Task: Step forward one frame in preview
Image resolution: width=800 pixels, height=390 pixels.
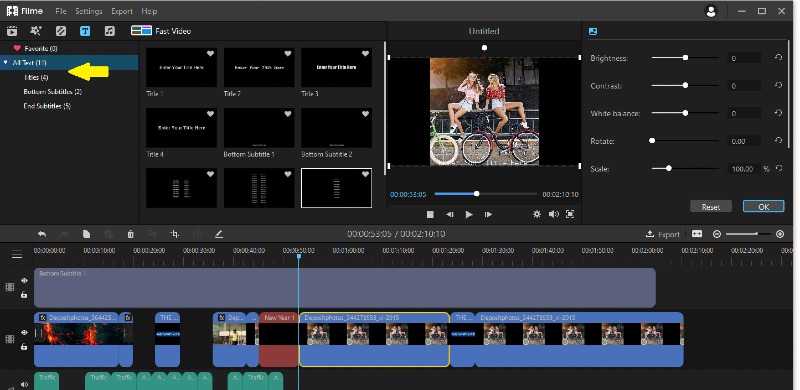Action: [488, 214]
